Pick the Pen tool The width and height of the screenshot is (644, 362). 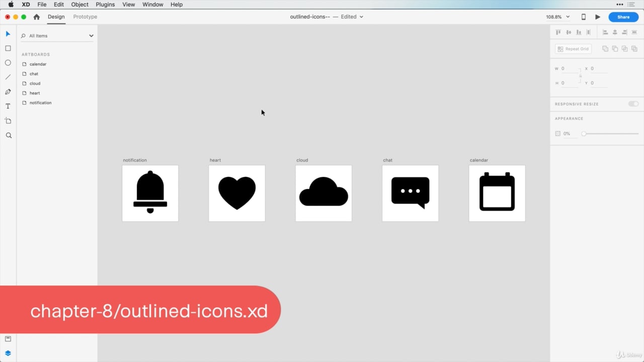coord(8,92)
